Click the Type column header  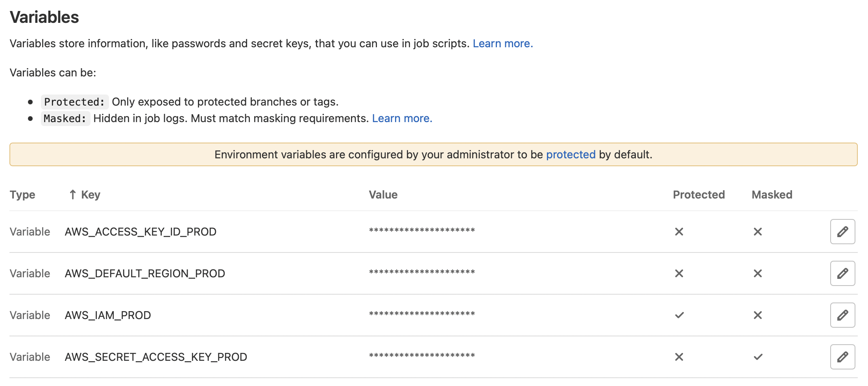tap(22, 195)
